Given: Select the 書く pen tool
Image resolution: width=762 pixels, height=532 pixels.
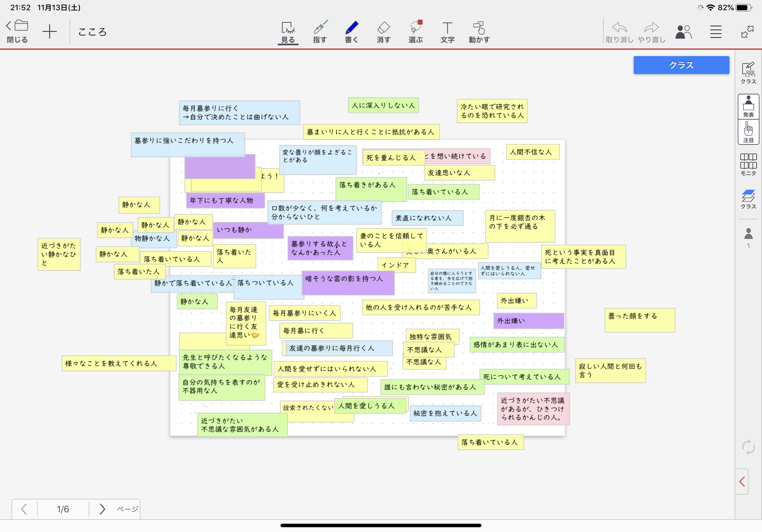Looking at the screenshot, I should (x=351, y=32).
